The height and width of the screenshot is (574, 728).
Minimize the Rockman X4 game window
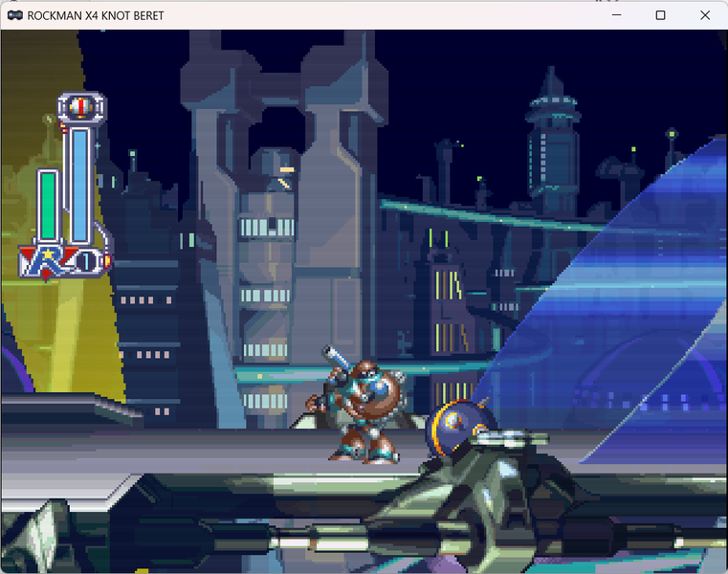coord(617,15)
